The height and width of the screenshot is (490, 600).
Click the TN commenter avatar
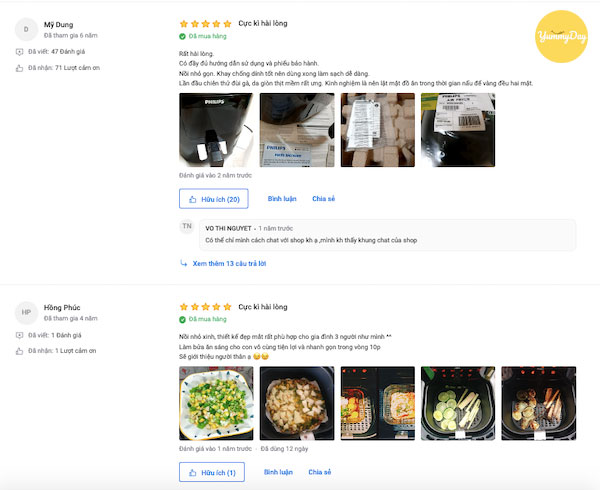pyautogui.click(x=187, y=226)
